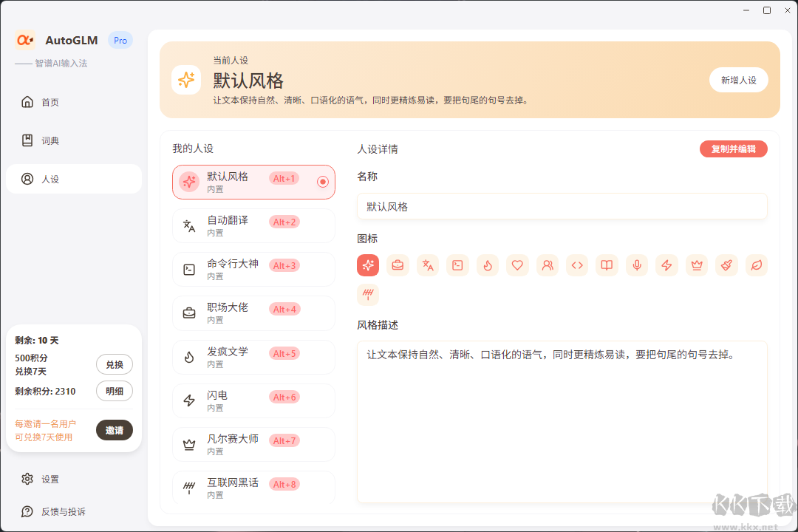
Task: Click the sparkle icon in current persona banner
Action: pyautogui.click(x=186, y=80)
